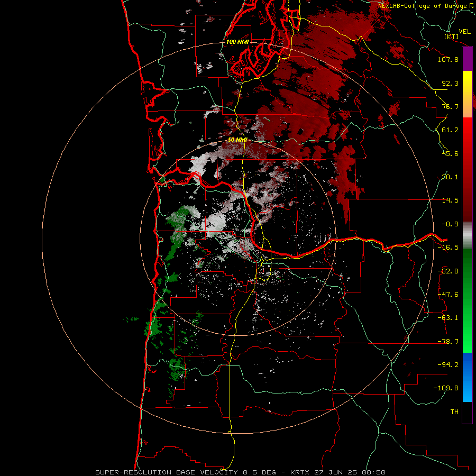The width and height of the screenshot is (476, 476).
Task: Click the [KT] units label
Action: point(452,36)
